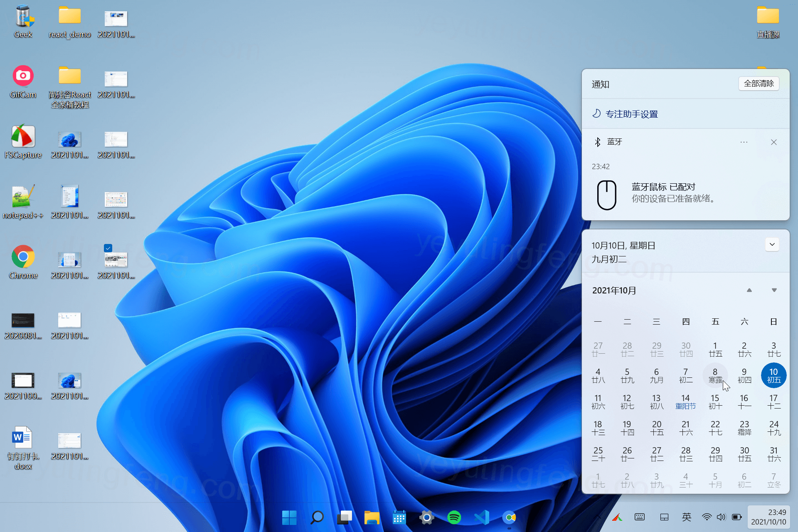
Task: Toggle checkbox on selected screenshot file
Action: click(x=108, y=248)
